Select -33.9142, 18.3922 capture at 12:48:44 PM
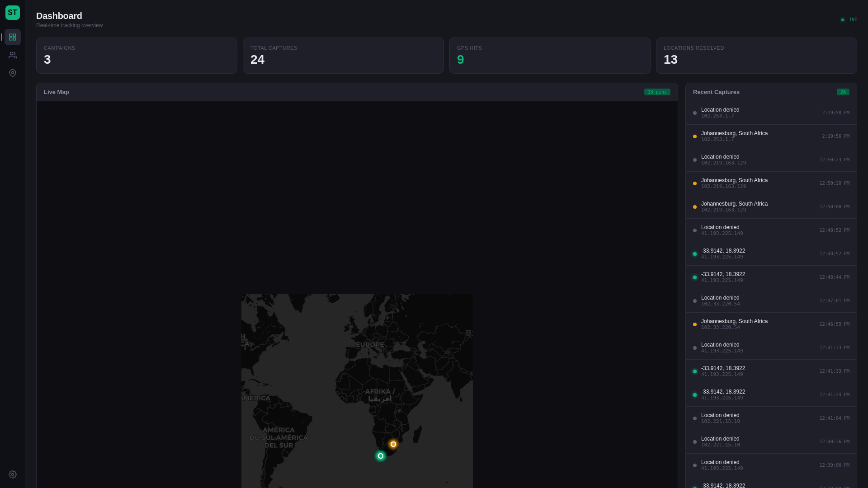Screen dimensions: 868x488 point(771,277)
